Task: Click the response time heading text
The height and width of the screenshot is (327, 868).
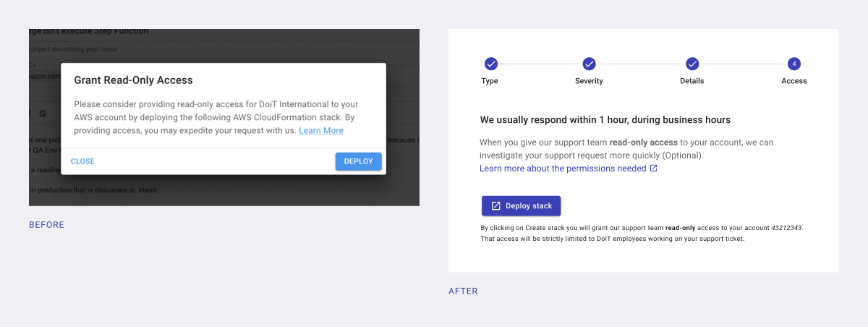Action: pos(605,120)
